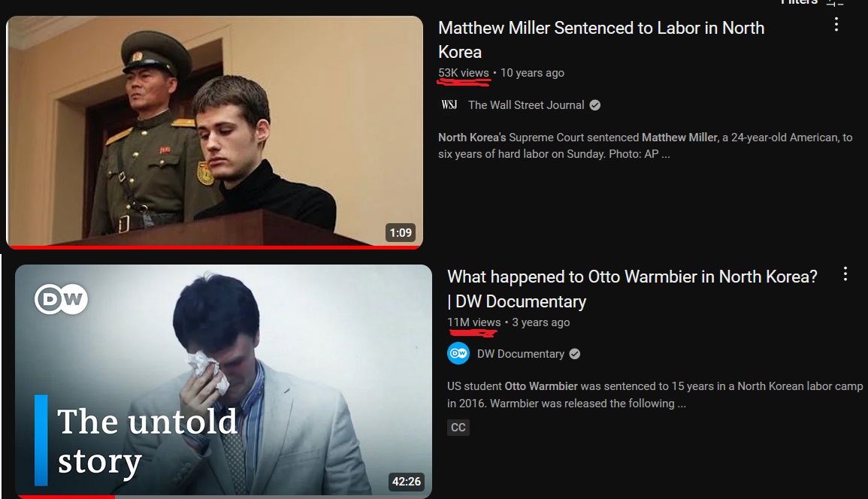Click the CC closed captions badge

458,427
